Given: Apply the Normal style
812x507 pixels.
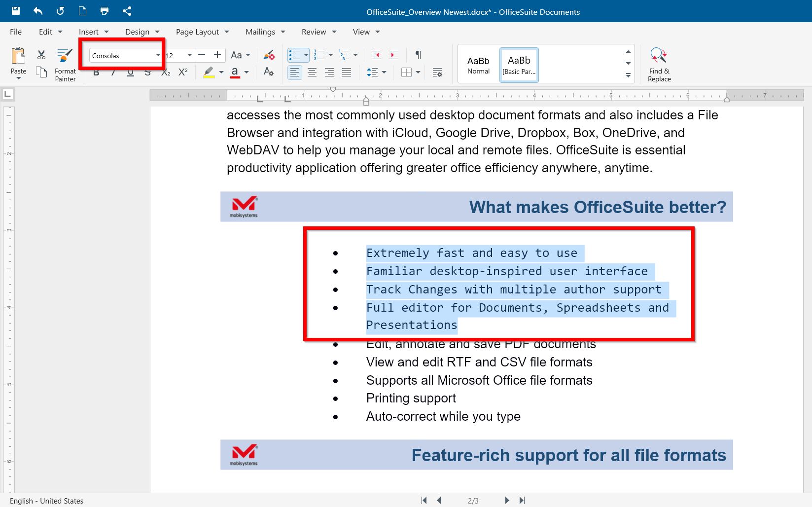Looking at the screenshot, I should (478, 65).
